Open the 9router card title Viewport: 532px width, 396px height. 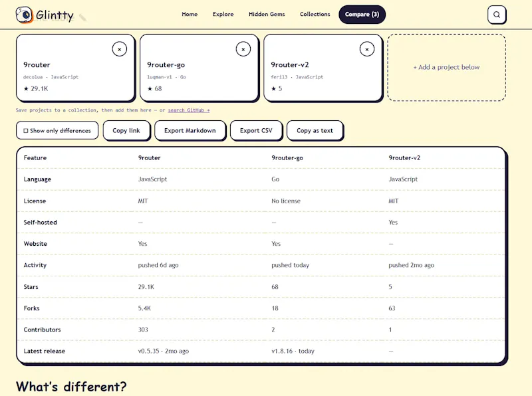[37, 64]
